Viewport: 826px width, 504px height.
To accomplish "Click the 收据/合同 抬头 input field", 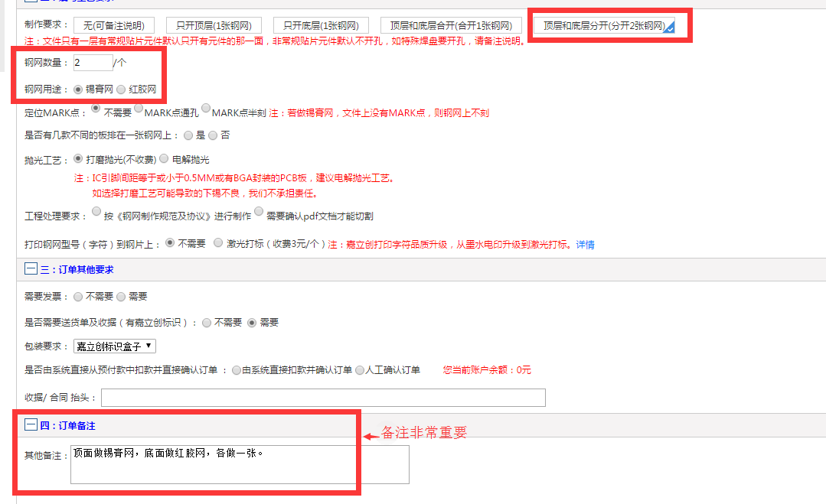I will [323, 398].
